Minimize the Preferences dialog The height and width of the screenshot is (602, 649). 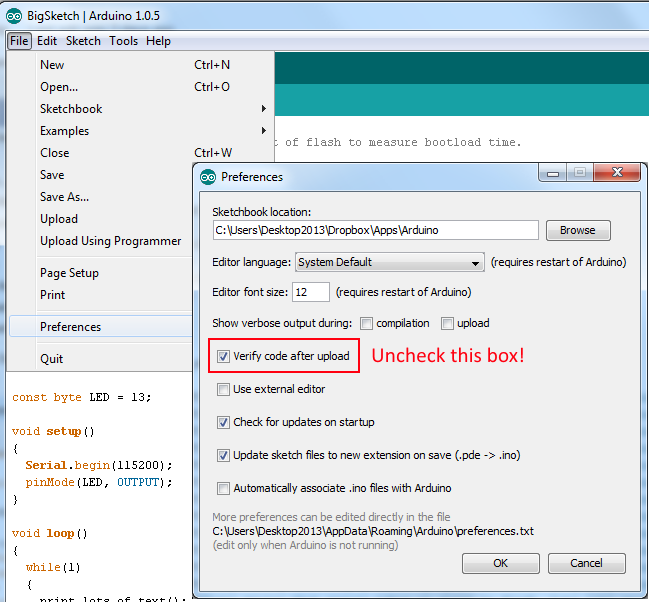(x=553, y=173)
